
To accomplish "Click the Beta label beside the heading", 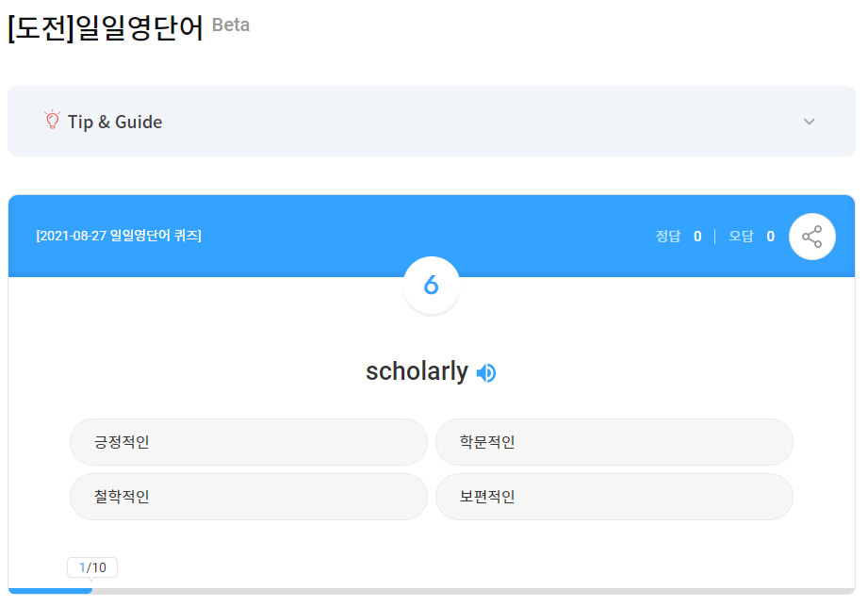I will [231, 25].
